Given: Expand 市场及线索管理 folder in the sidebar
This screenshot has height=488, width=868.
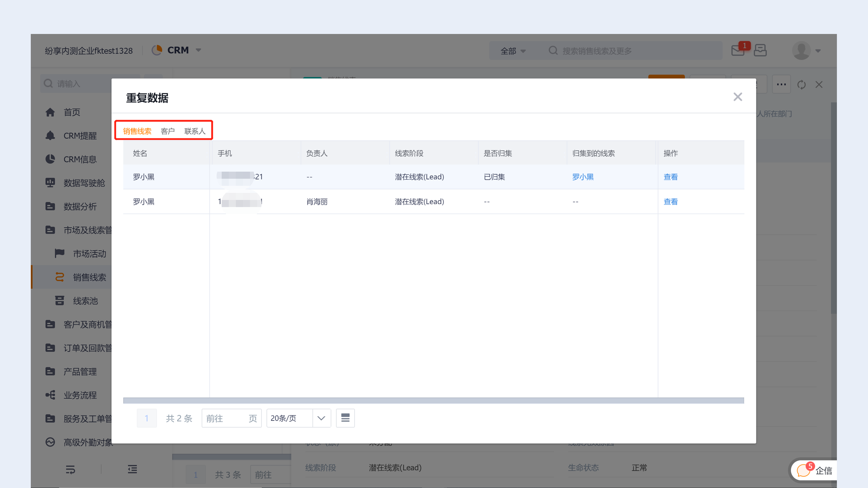Looking at the screenshot, I should (87, 230).
